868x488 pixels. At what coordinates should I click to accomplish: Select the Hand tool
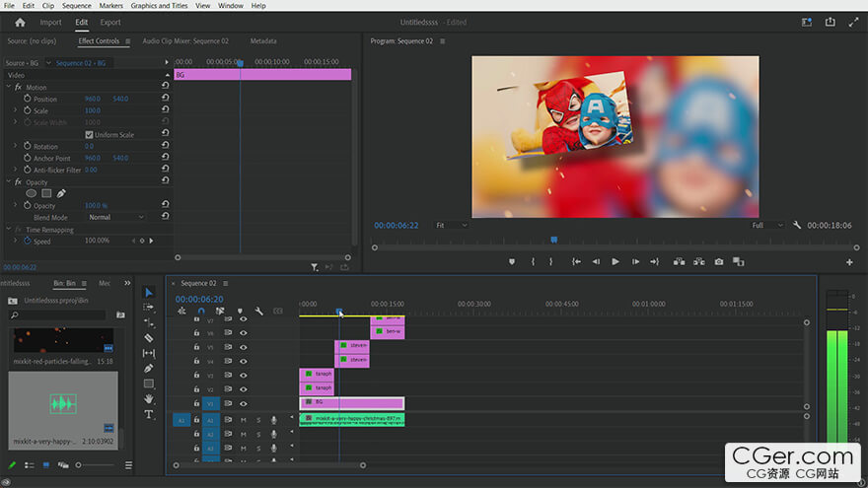click(148, 399)
